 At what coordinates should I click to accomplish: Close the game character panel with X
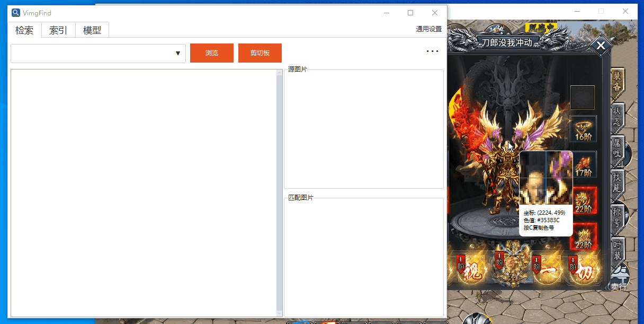click(x=601, y=46)
